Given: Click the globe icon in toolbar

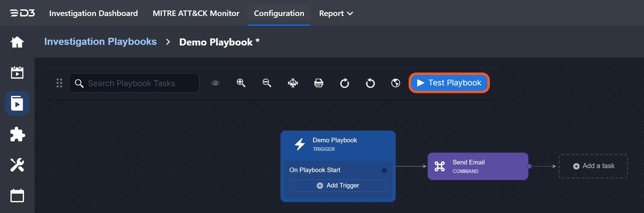Looking at the screenshot, I should (396, 83).
